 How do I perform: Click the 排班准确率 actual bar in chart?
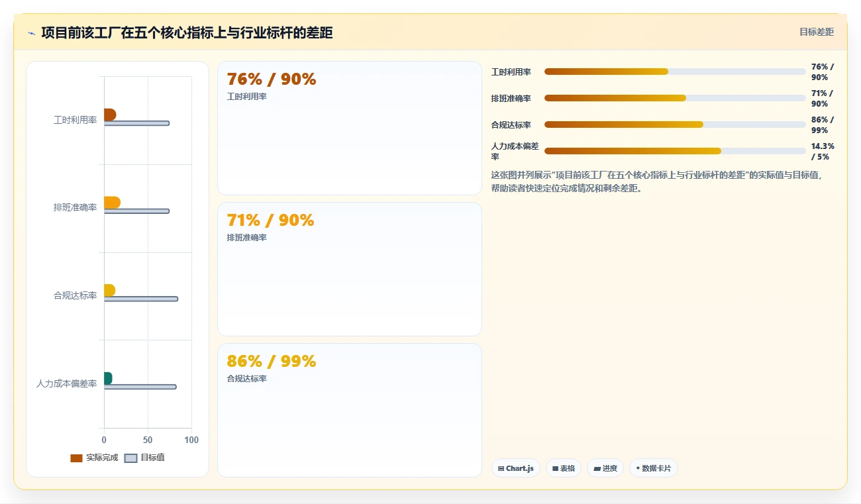click(112, 203)
